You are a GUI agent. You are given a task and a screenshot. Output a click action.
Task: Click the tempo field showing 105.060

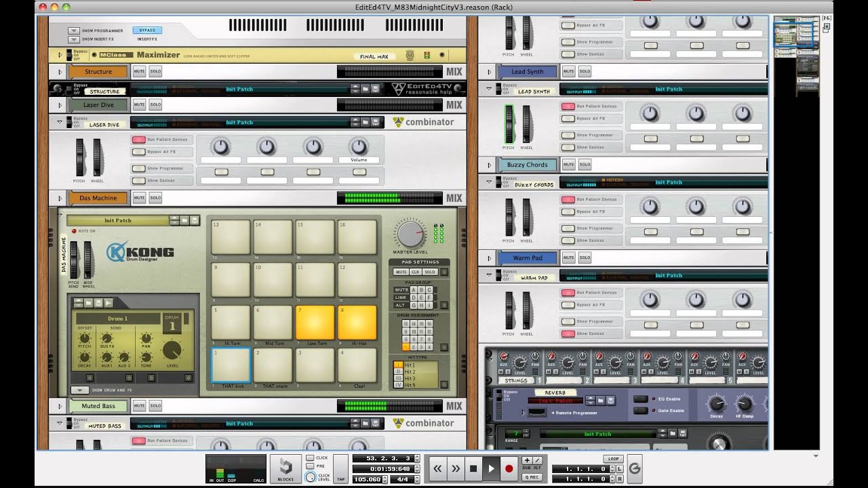[x=368, y=479]
